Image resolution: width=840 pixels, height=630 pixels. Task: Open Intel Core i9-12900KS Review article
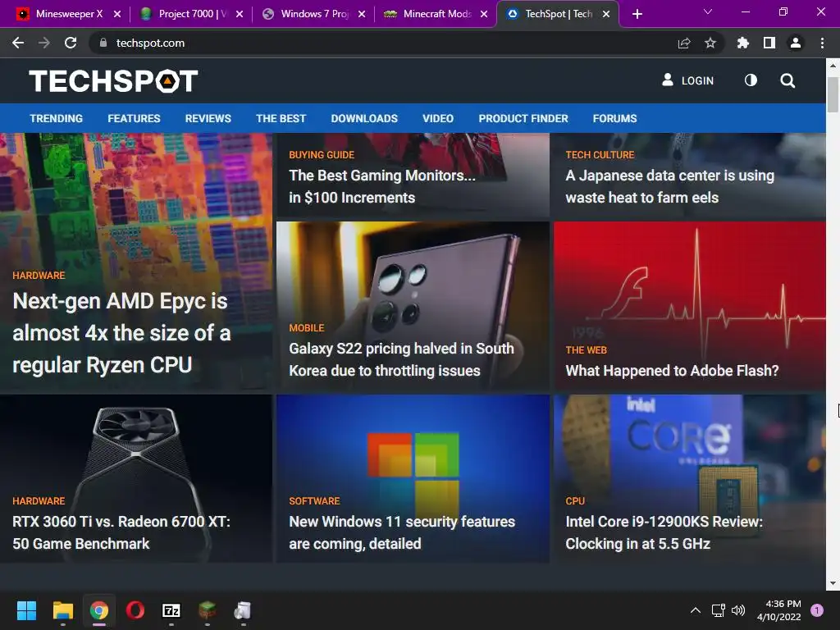click(664, 532)
